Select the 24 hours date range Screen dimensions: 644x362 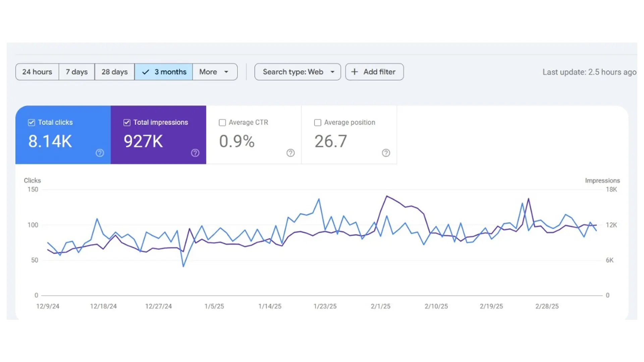click(37, 72)
